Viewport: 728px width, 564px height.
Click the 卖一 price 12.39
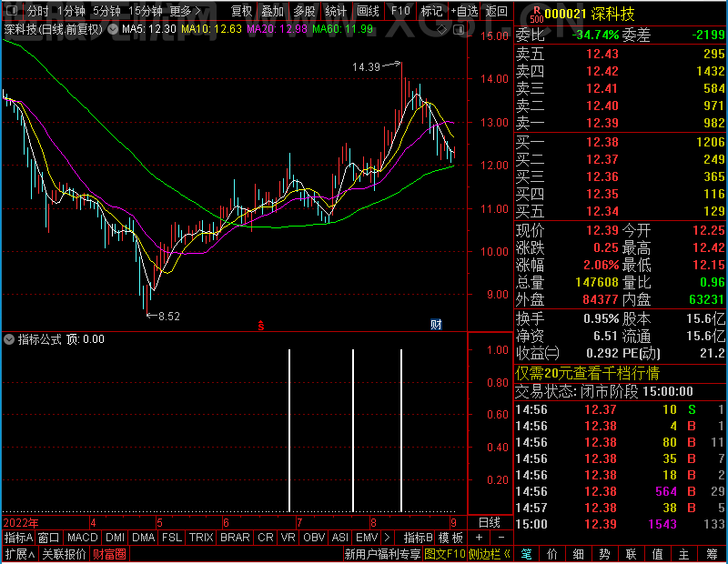602,123
